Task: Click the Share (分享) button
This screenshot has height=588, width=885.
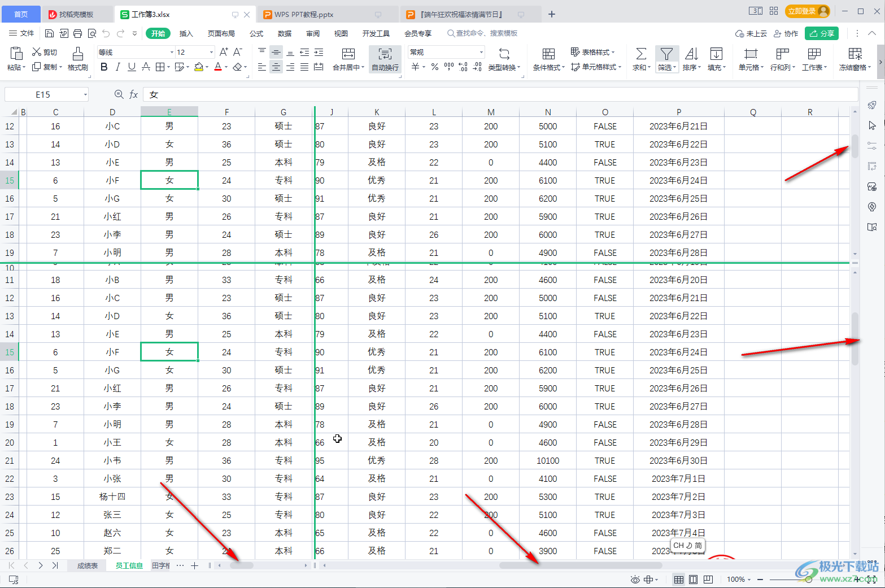Action: tap(822, 33)
